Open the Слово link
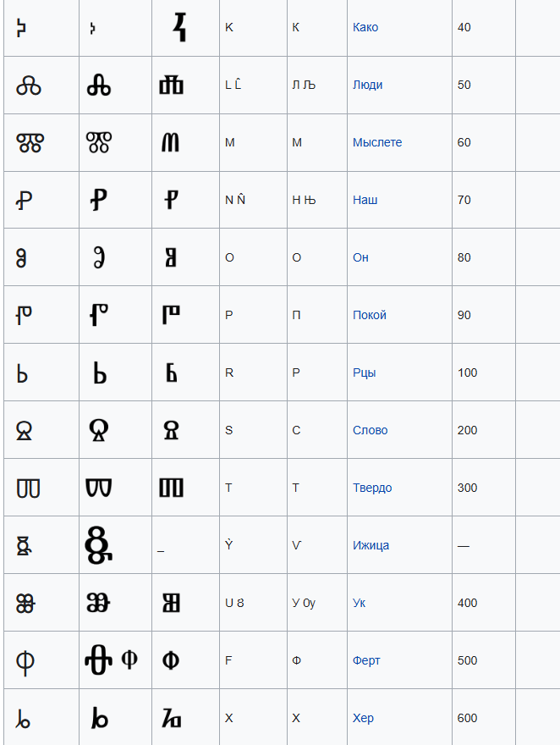 370,430
